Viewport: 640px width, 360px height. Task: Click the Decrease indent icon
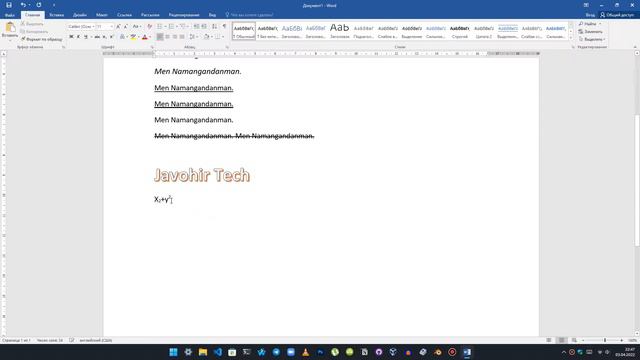coord(196,27)
